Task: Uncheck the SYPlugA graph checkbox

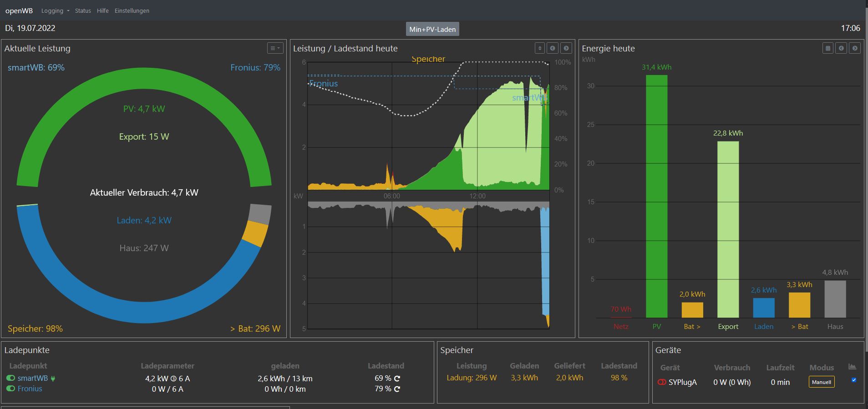Action: pyautogui.click(x=854, y=380)
